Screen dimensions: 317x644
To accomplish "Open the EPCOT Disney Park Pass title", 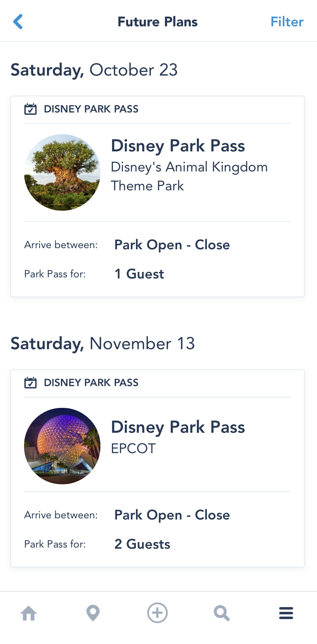I will click(178, 427).
